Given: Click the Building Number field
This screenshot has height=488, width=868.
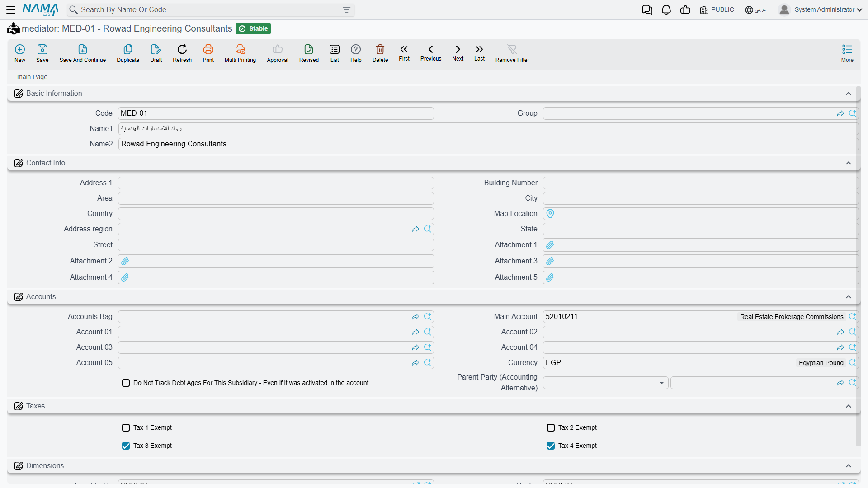Looking at the screenshot, I should [700, 183].
